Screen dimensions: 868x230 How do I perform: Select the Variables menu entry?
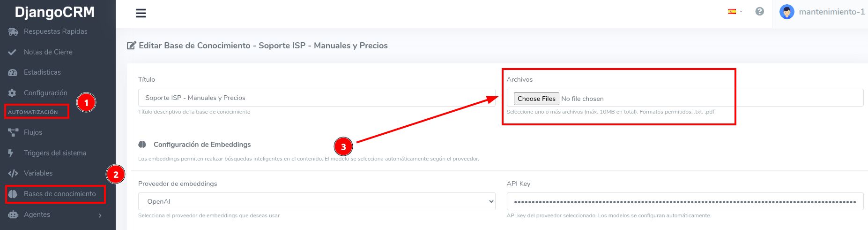[38, 173]
